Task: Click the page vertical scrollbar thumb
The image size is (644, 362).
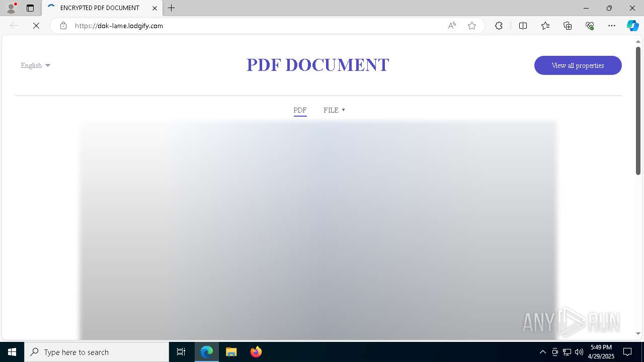Action: tap(638, 111)
